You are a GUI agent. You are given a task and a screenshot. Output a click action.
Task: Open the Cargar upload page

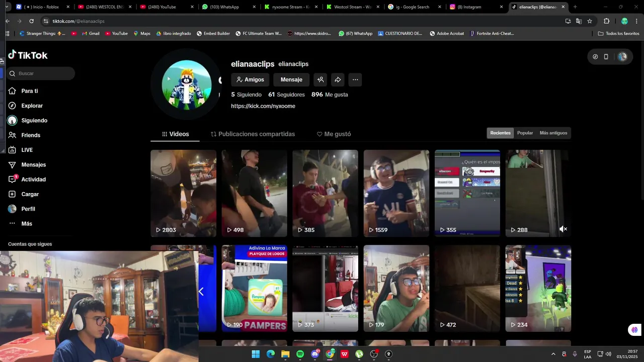tap(24, 194)
